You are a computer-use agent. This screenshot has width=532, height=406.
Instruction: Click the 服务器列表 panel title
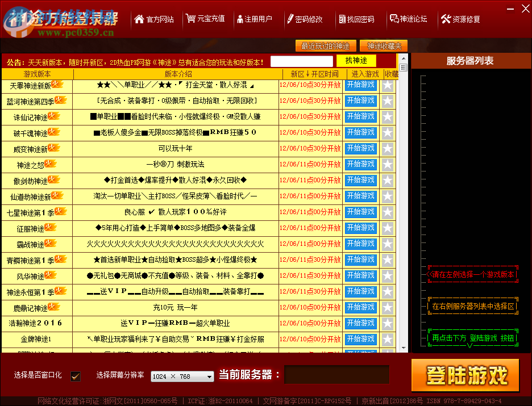(x=469, y=61)
